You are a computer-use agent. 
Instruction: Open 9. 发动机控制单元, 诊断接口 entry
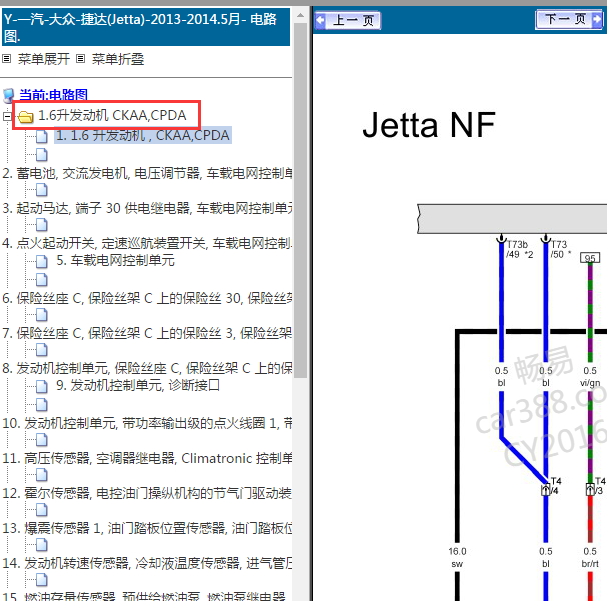138,385
